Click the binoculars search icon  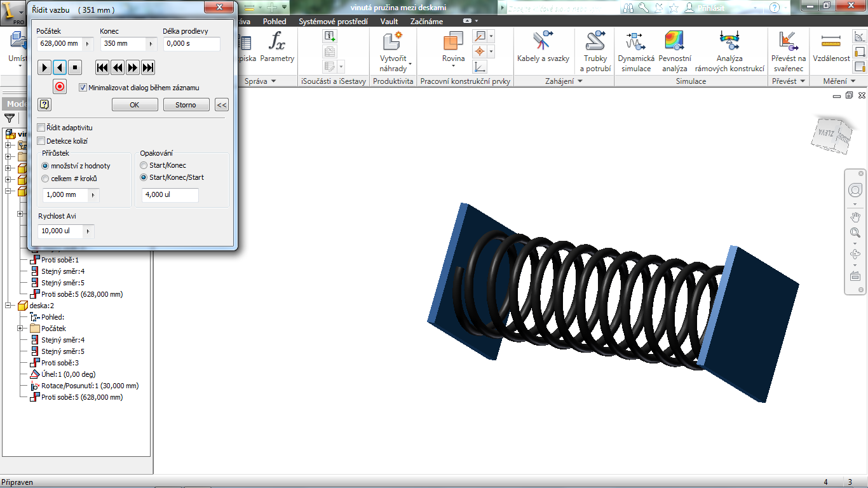628,8
